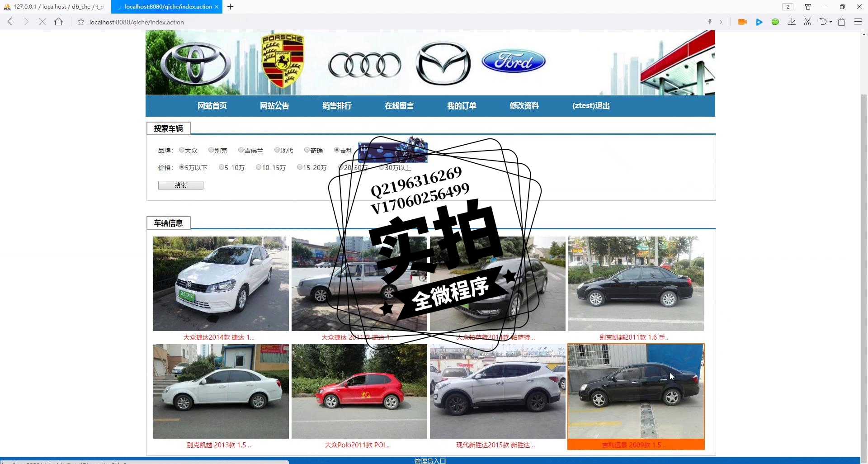Open the white 大众捷达2014款 car photo
This screenshot has height=464, width=868.
point(221,284)
